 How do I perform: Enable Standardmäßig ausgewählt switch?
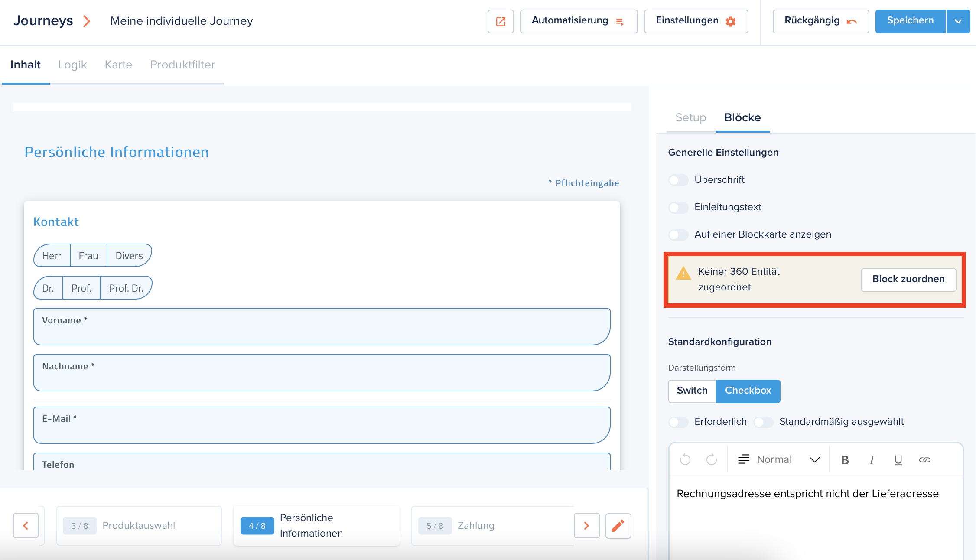pos(763,422)
